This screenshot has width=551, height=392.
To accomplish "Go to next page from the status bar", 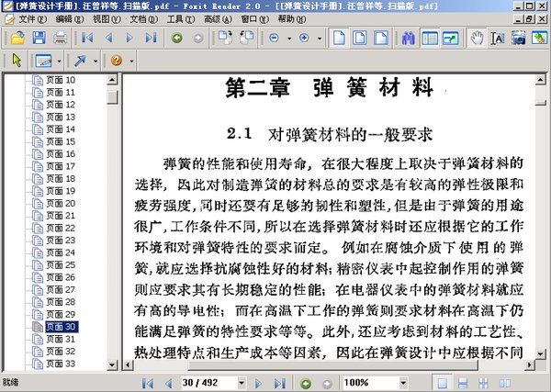I will point(258,383).
